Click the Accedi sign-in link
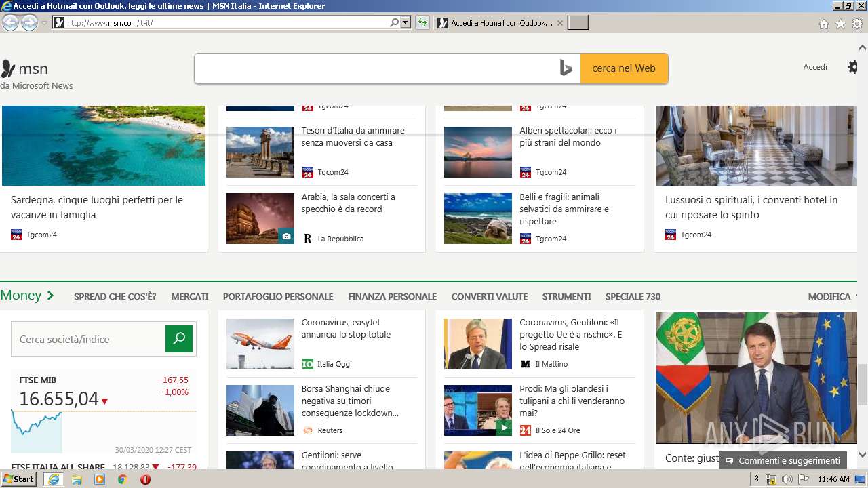Screen dimensions: 868x488 (815, 67)
